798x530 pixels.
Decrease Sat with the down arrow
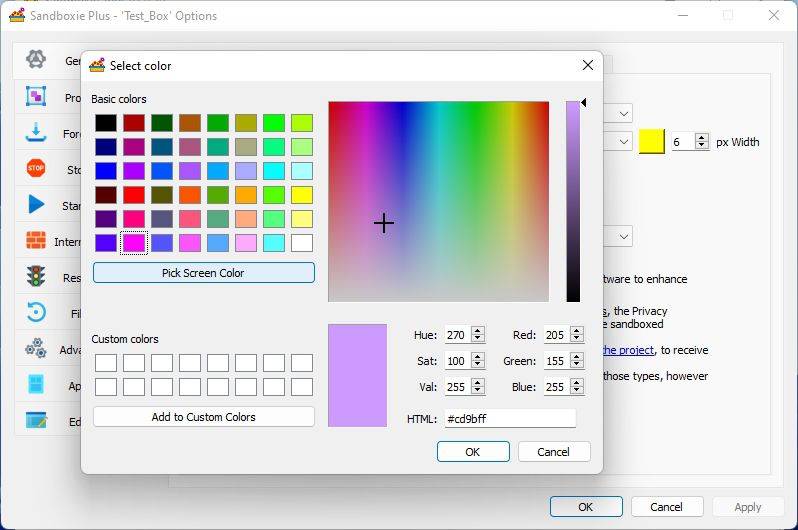pos(477,365)
